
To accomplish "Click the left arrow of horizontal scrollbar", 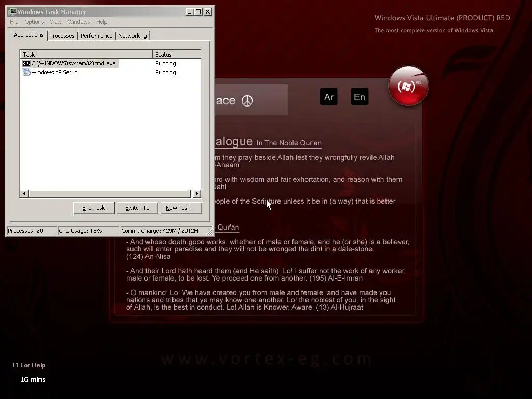I will (24, 194).
